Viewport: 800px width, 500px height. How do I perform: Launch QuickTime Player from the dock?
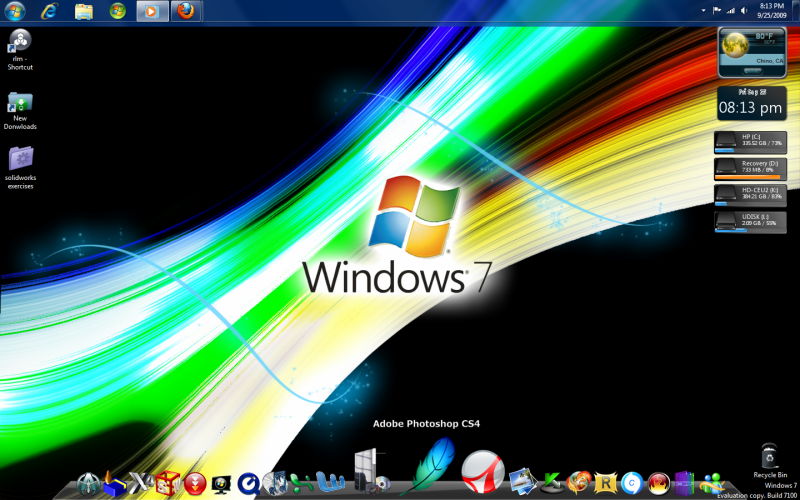click(249, 483)
